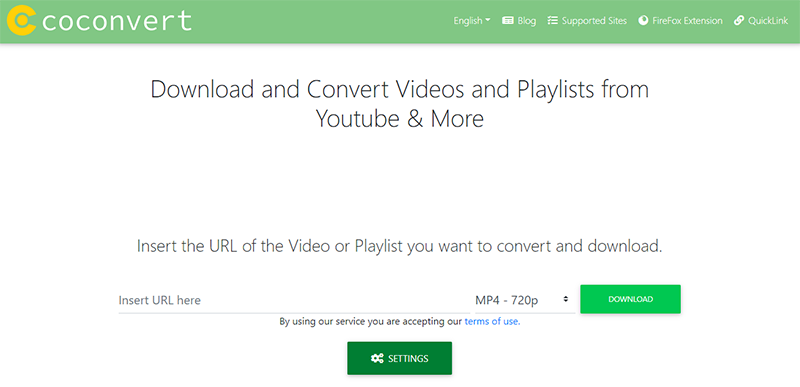Focus the Insert URL here field

(294, 300)
